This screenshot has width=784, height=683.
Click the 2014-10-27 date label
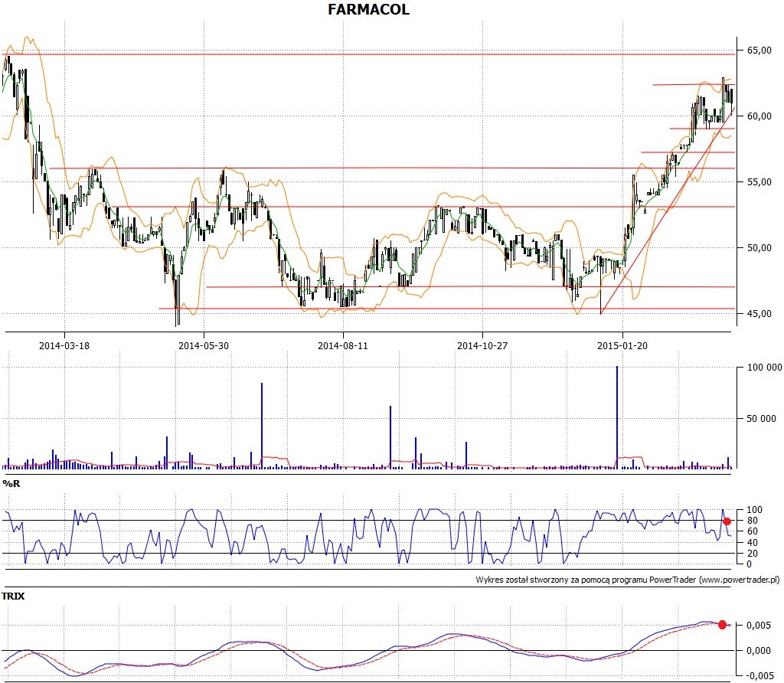click(x=482, y=345)
